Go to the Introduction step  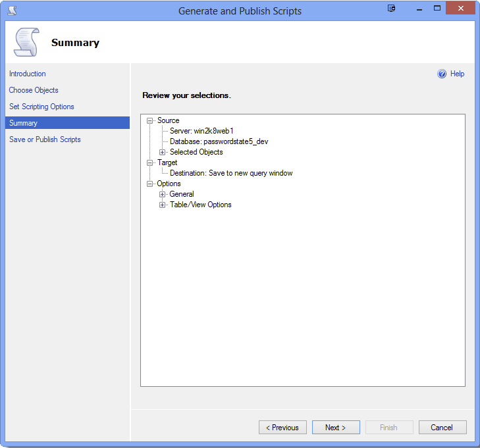coord(27,74)
